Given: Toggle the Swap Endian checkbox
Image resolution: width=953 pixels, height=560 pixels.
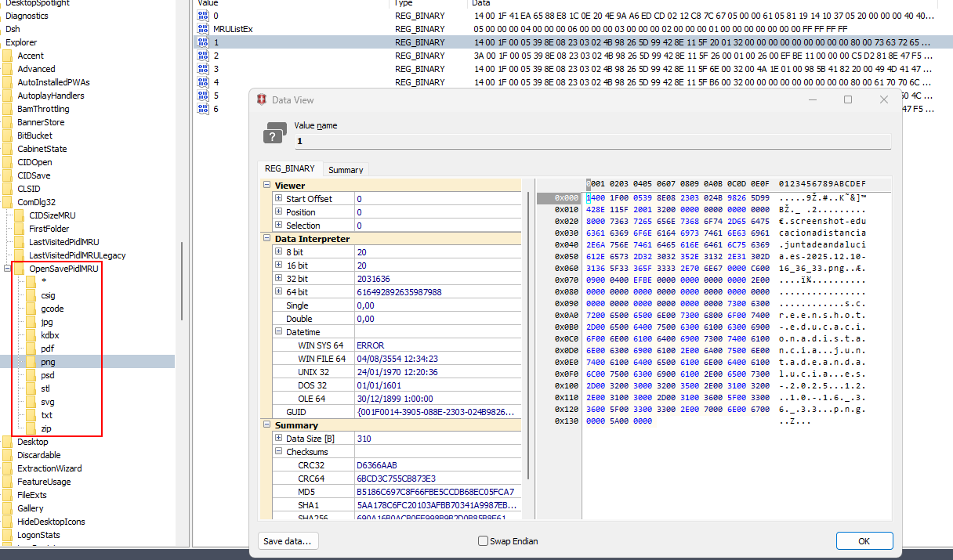Looking at the screenshot, I should click(483, 541).
